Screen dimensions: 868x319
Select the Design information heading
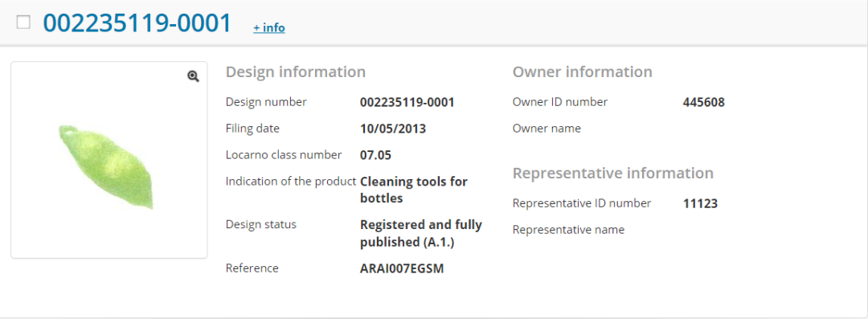296,72
